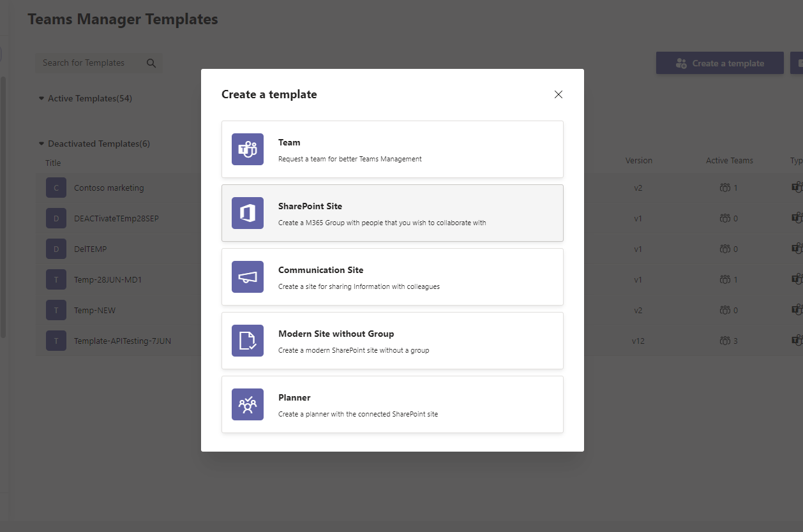This screenshot has height=532, width=803.
Task: Click version v2 of Contoso marketing
Action: 638,188
